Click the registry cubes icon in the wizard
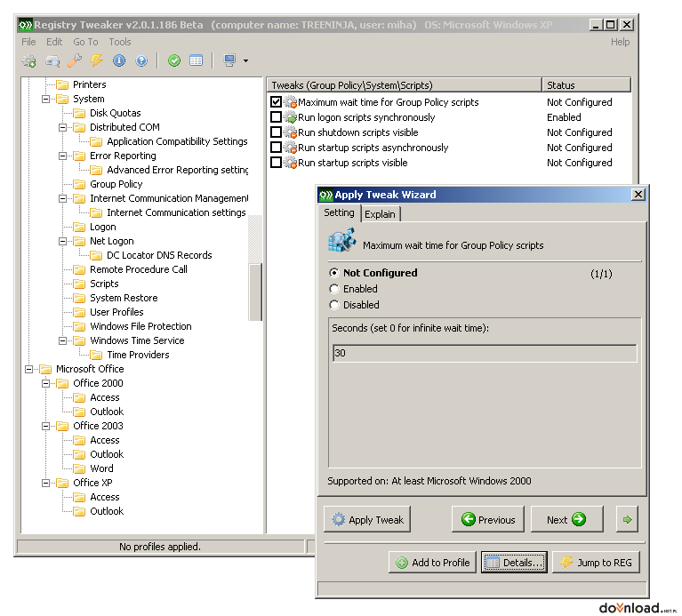 click(341, 240)
